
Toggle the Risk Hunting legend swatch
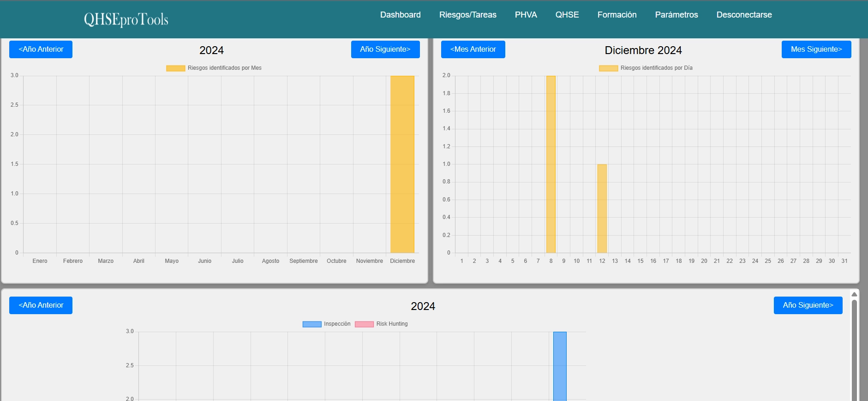pyautogui.click(x=364, y=324)
